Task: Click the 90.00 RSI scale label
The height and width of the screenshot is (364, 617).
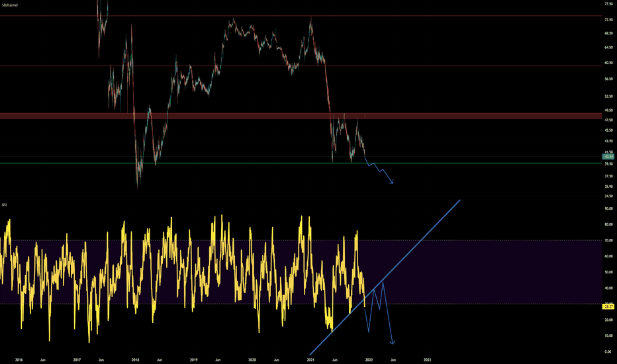Action: click(x=608, y=208)
